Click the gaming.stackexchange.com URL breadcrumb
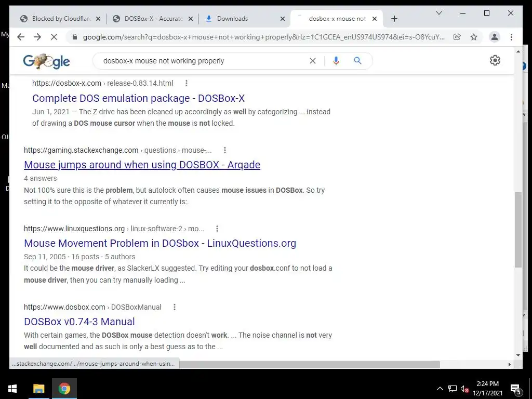This screenshot has height=399, width=532. click(118, 150)
